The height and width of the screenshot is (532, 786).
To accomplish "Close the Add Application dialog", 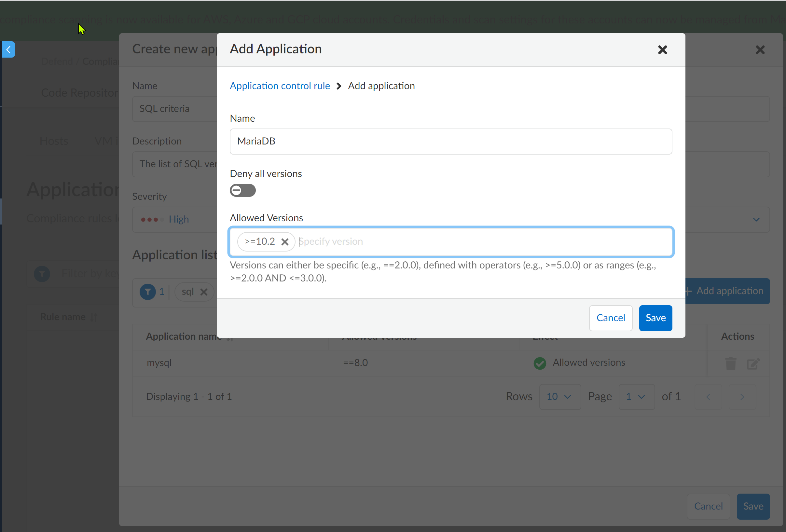I will [662, 50].
